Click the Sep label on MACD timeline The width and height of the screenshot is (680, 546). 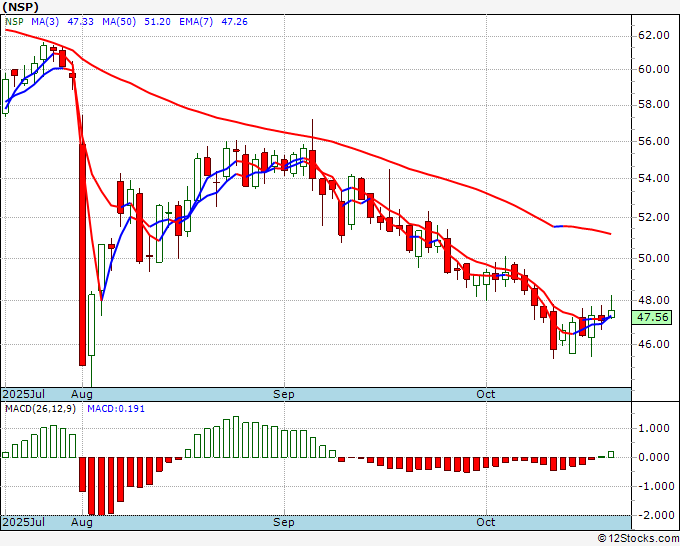[284, 522]
